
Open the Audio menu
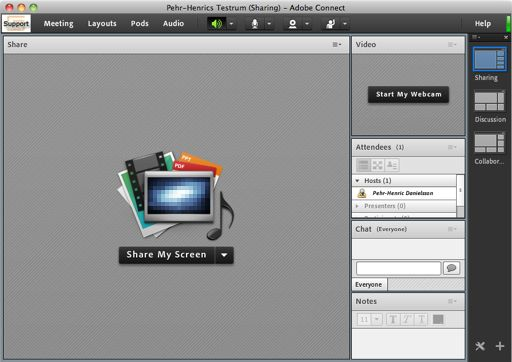pyautogui.click(x=173, y=24)
